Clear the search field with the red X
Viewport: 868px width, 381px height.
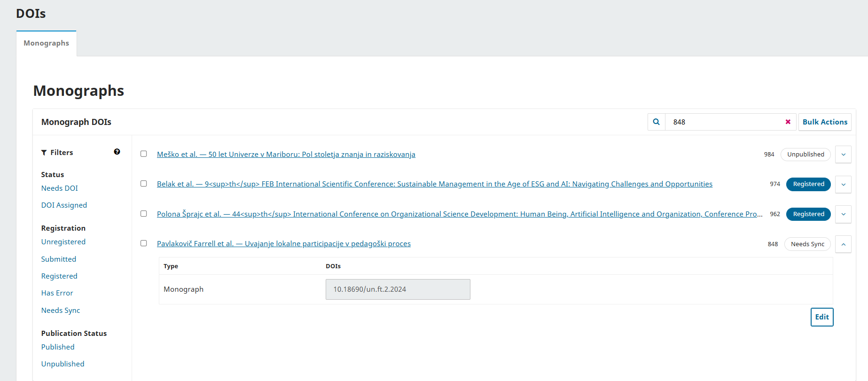pyautogui.click(x=788, y=122)
